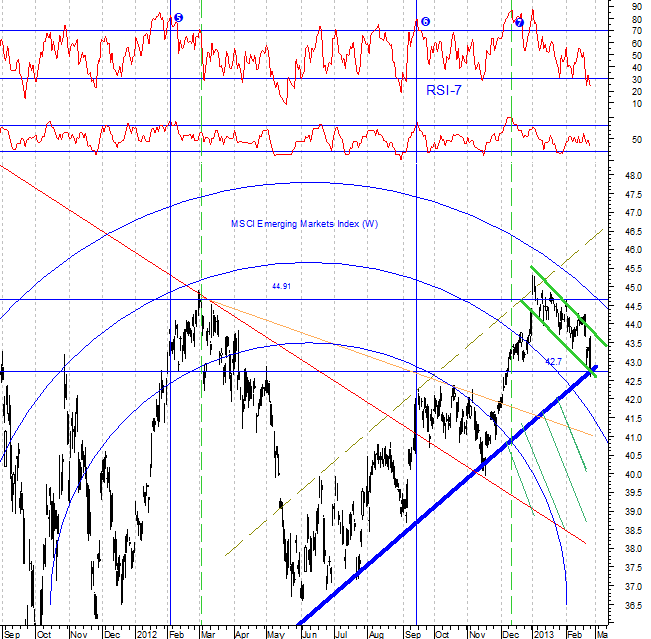This screenshot has width=651, height=639.
Task: Click the 43.5 price axis label
Action: [x=633, y=344]
